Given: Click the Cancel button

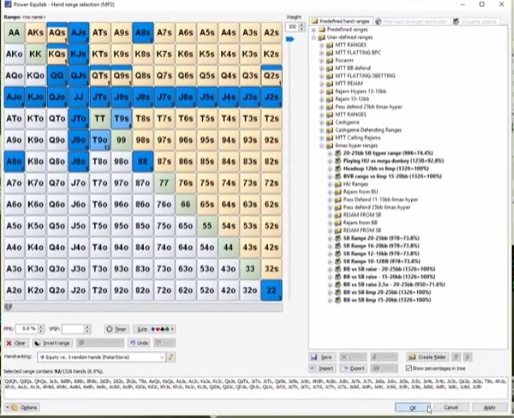Looking at the screenshot, I should [451, 407].
